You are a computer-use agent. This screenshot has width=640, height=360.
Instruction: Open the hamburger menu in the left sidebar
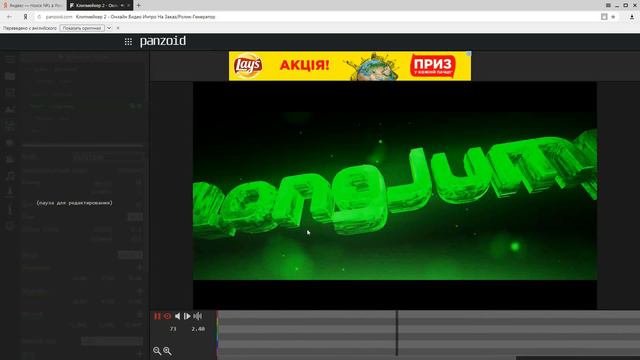10,60
